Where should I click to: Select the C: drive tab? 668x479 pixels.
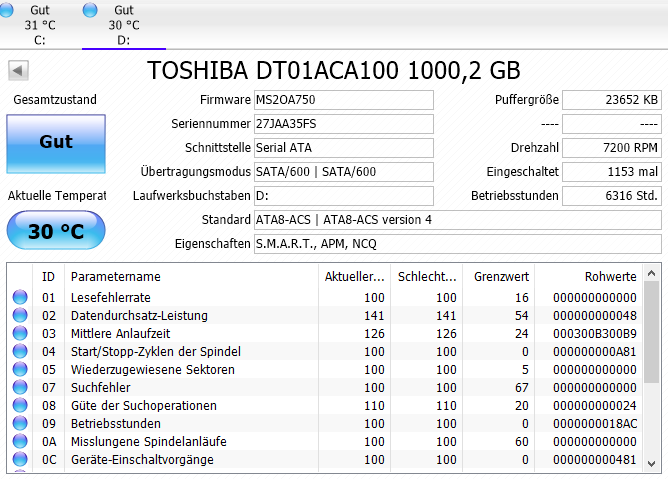[40, 25]
